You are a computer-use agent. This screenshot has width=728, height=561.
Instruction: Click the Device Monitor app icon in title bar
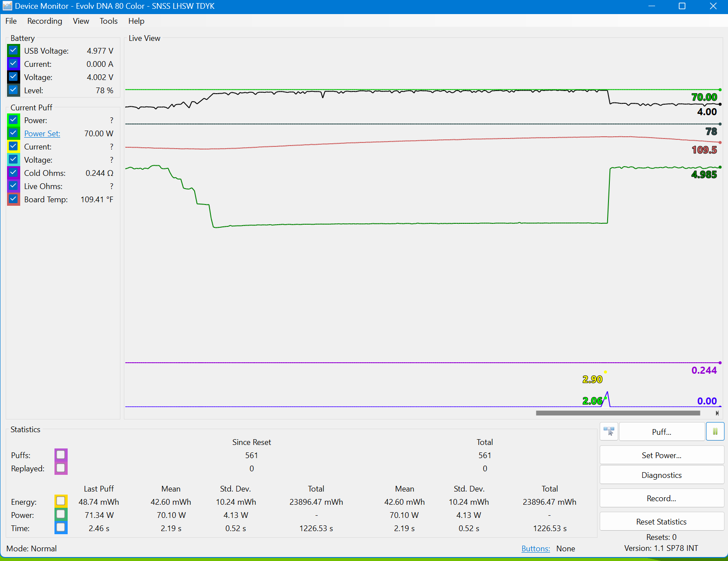[7, 6]
